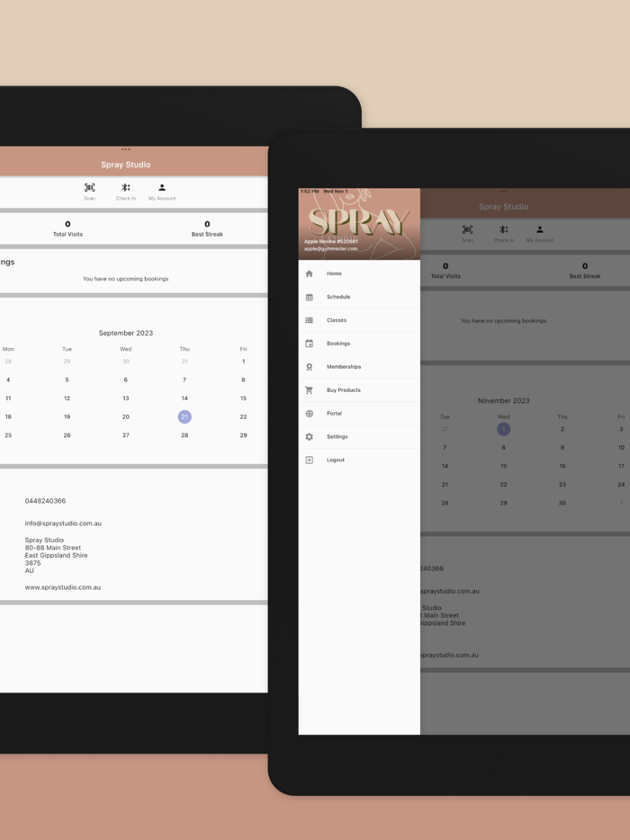Click the Portal globe icon in side menu

coord(310,414)
